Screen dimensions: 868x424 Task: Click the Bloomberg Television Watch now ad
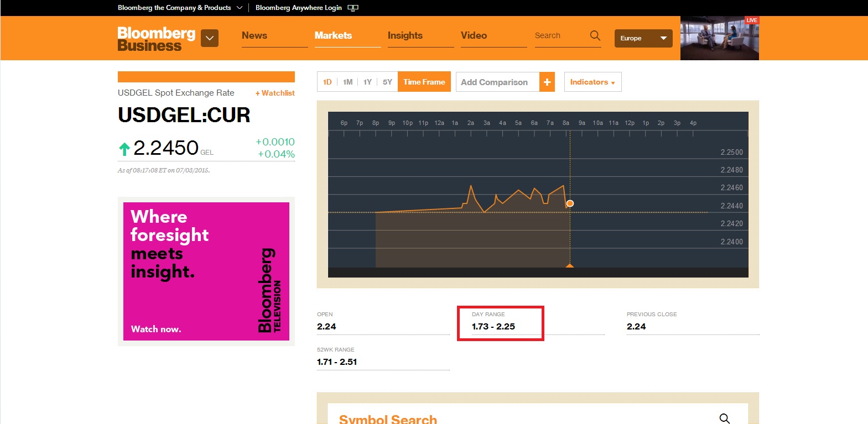(x=206, y=271)
